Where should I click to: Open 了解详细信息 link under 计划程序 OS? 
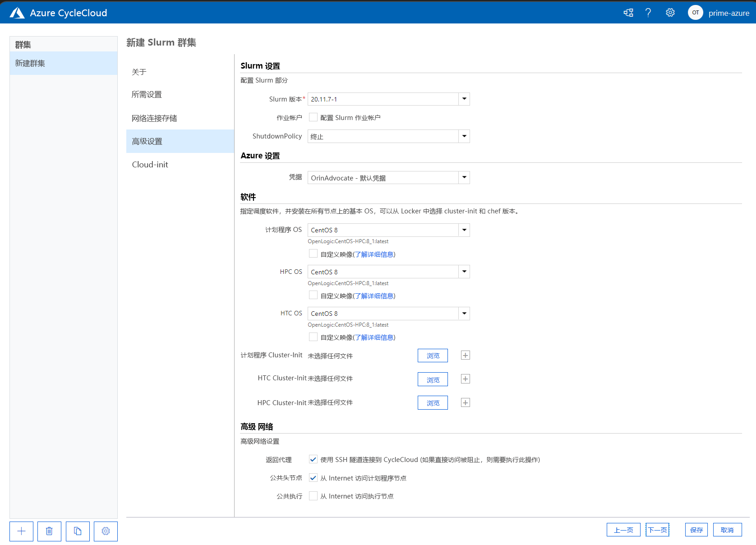pyautogui.click(x=374, y=254)
